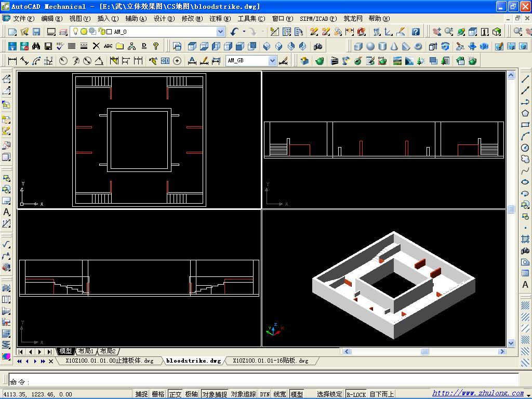Click the Undo arrow icon
The width and height of the screenshot is (532, 399).
(234, 32)
